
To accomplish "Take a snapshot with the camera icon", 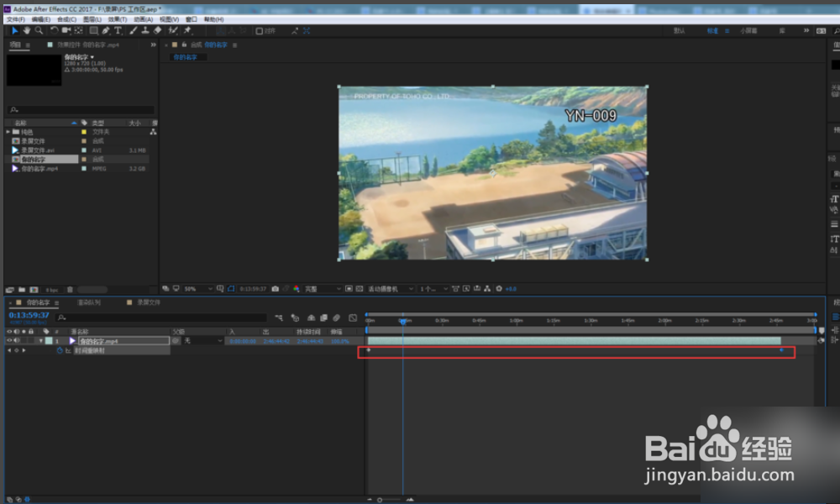I will pyautogui.click(x=276, y=289).
